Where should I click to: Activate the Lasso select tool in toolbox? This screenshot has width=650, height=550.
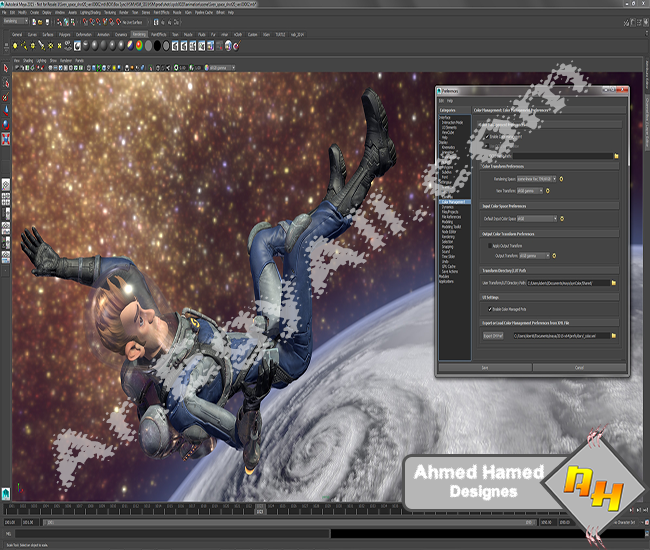click(6, 83)
